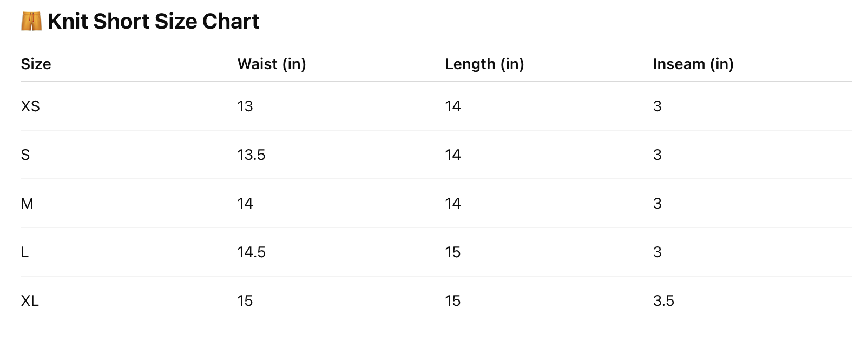This screenshot has width=868, height=348.
Task: Click the waist value in M row
Action: pyautogui.click(x=245, y=203)
